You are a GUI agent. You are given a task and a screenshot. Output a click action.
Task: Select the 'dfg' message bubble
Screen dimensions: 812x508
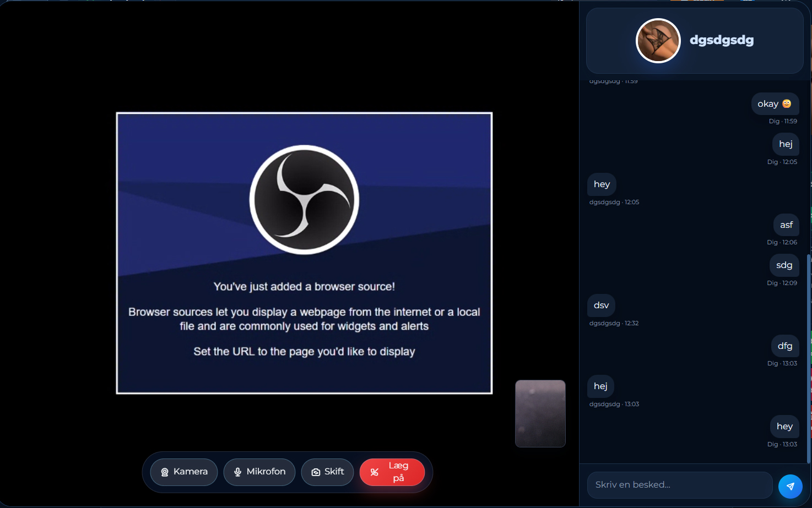coord(785,346)
